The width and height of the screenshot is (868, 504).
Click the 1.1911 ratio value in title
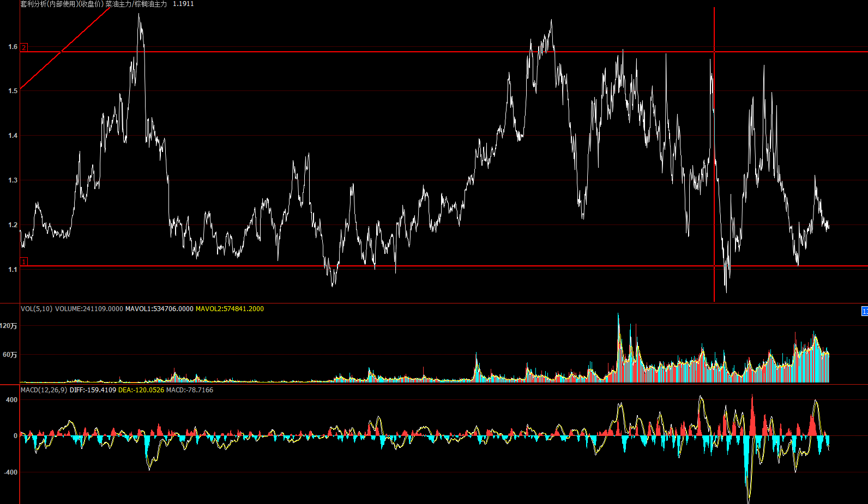(x=183, y=4)
